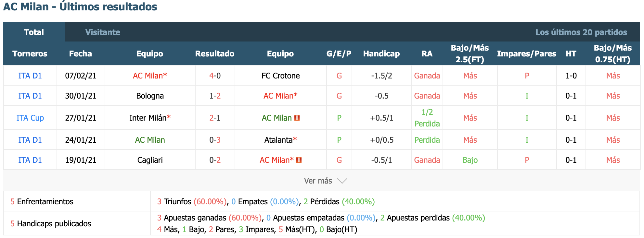This screenshot has height=238, width=644.
Task: Expand more results with Ver más chevron
Action: [342, 181]
